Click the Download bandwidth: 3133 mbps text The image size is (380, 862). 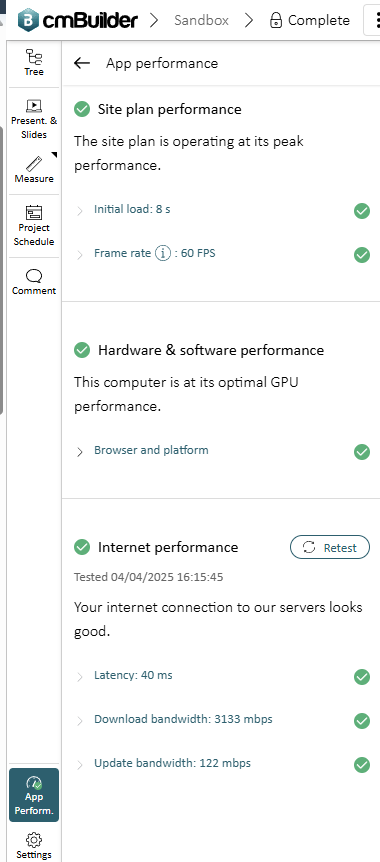[x=183, y=719]
